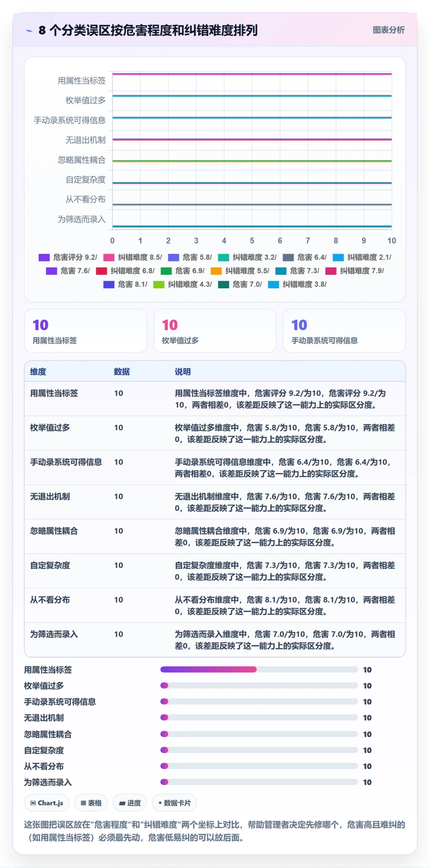Click the 忽略属性耦合 row description text
Viewport: 430px width, 868px height.
click(x=285, y=537)
